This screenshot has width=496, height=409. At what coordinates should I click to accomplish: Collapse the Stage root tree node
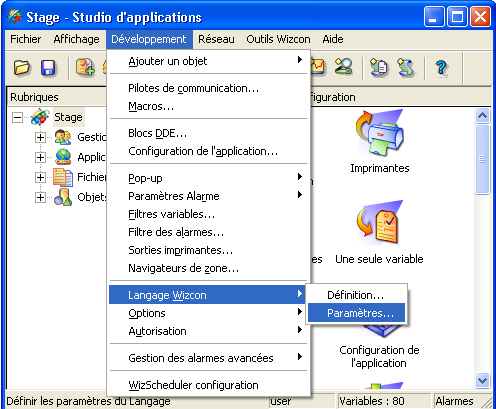pos(17,117)
